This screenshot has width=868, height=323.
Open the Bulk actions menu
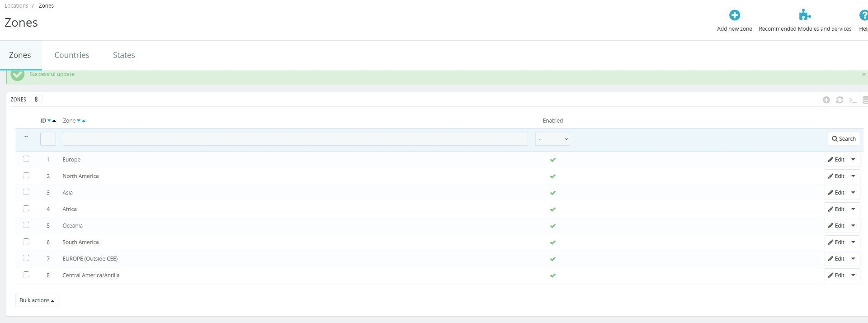(37, 300)
